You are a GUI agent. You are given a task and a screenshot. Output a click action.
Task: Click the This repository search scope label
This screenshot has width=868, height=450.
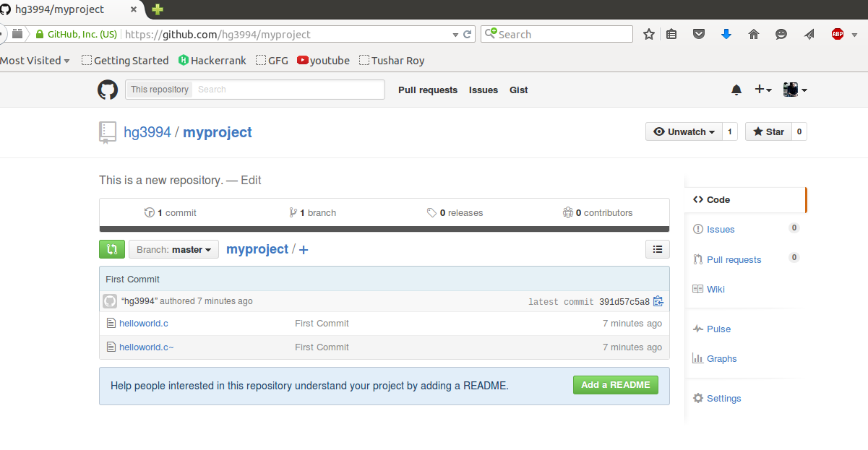coord(160,90)
